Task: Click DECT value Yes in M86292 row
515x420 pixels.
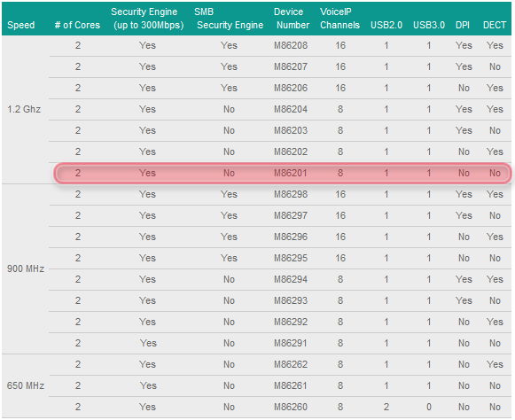Action: [495, 322]
